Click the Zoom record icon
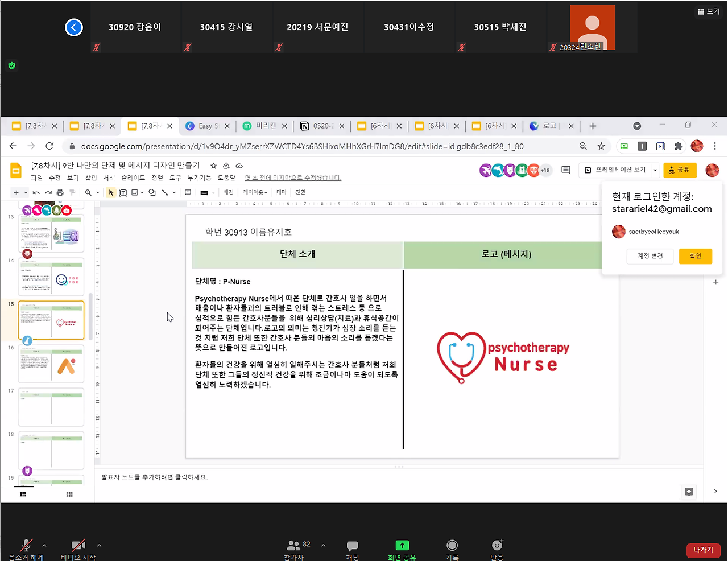This screenshot has width=728, height=561. [452, 545]
